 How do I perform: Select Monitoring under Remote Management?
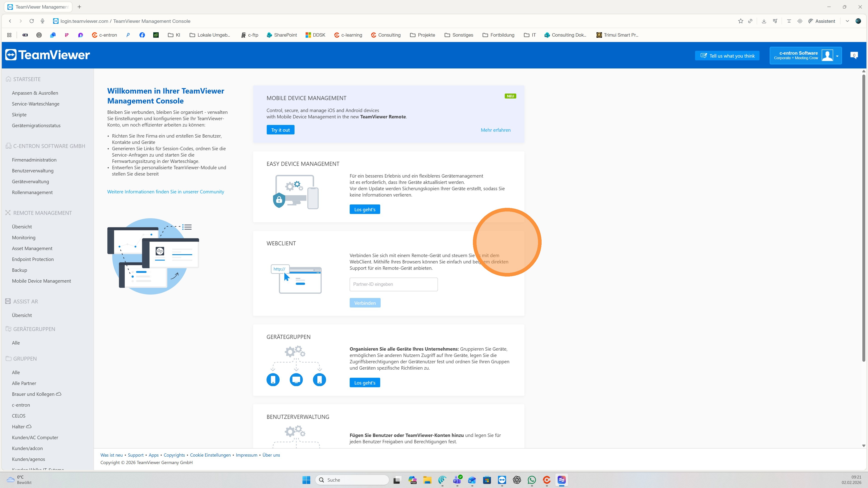pyautogui.click(x=24, y=237)
